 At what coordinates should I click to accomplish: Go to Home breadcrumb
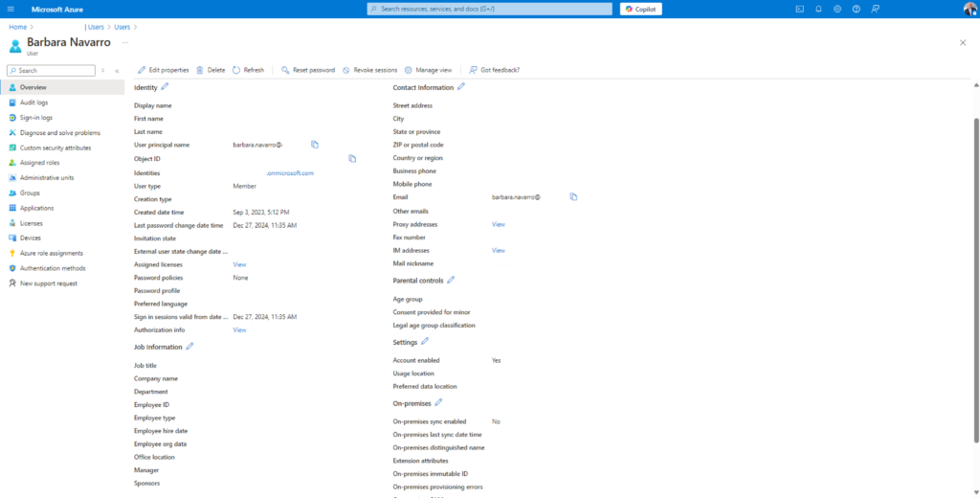pos(17,27)
